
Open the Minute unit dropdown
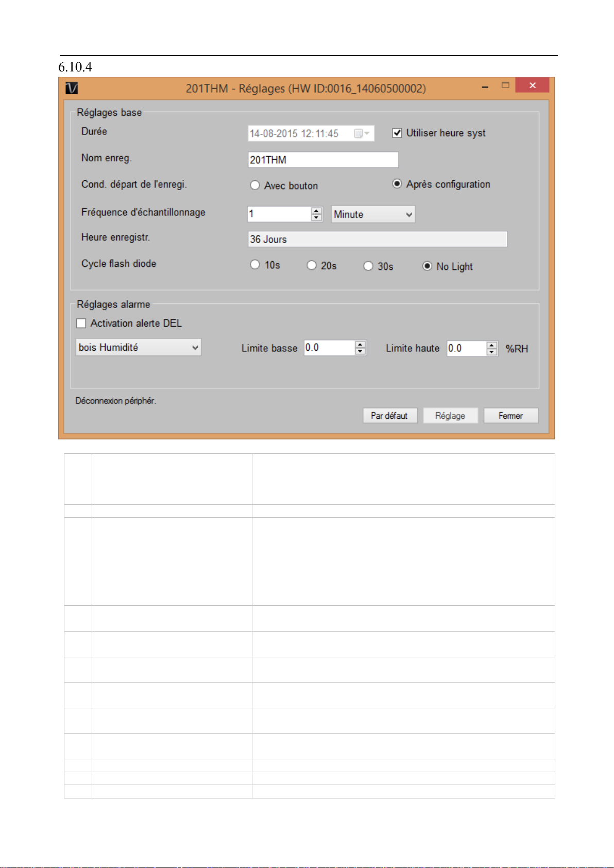[x=373, y=214]
